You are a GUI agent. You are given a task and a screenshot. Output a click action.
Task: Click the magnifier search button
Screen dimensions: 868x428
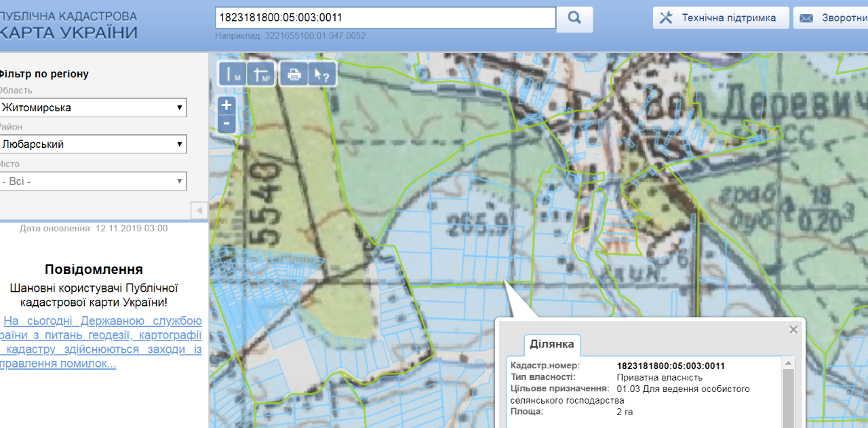pos(574,18)
